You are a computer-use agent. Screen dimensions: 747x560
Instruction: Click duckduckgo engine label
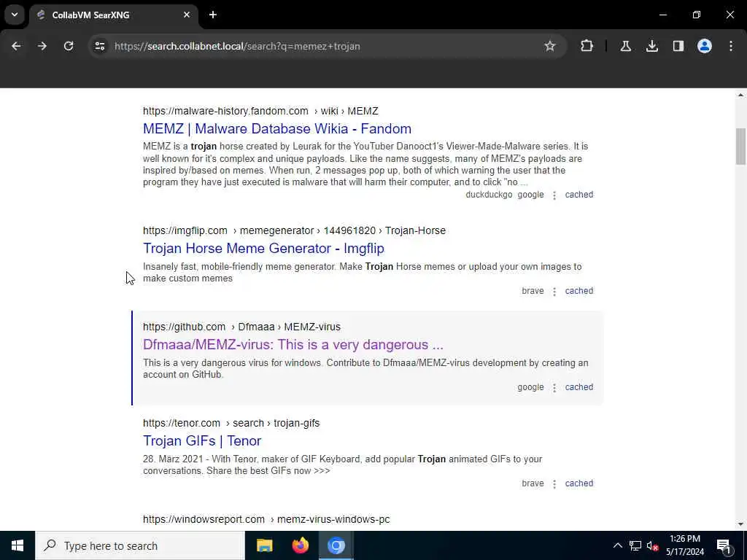(489, 194)
